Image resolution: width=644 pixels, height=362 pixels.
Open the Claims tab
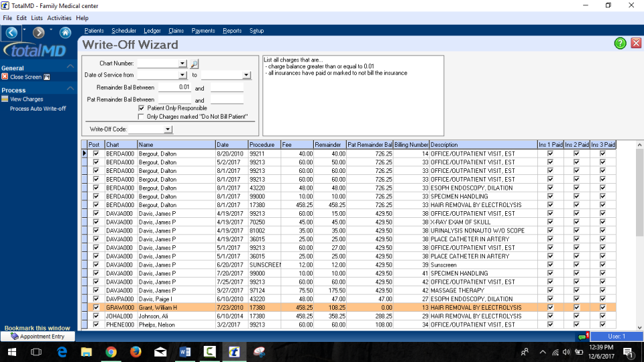[x=176, y=31]
